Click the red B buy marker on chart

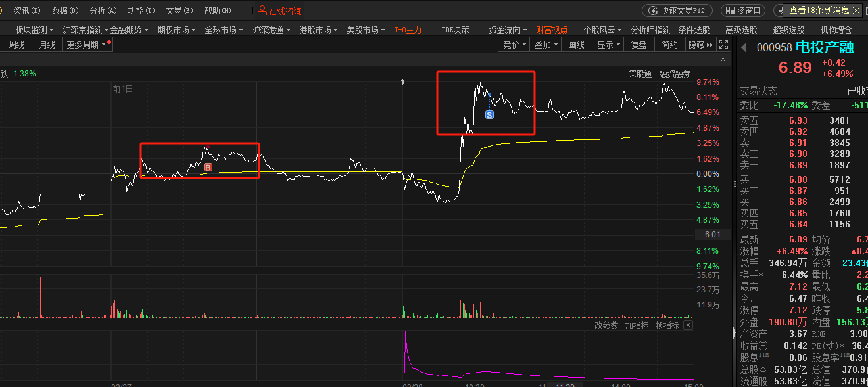pyautogui.click(x=208, y=168)
